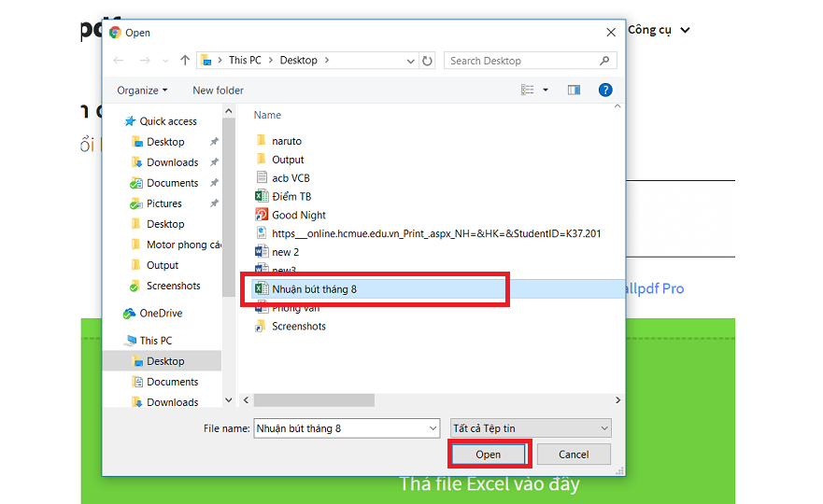823x504 pixels.
Task: Open pinned Documents under Quick access
Action: (164, 183)
